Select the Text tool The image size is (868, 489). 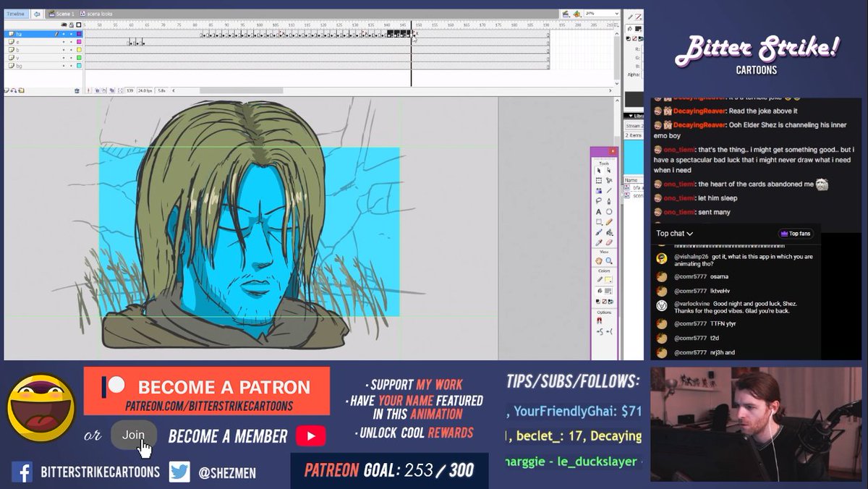(598, 212)
